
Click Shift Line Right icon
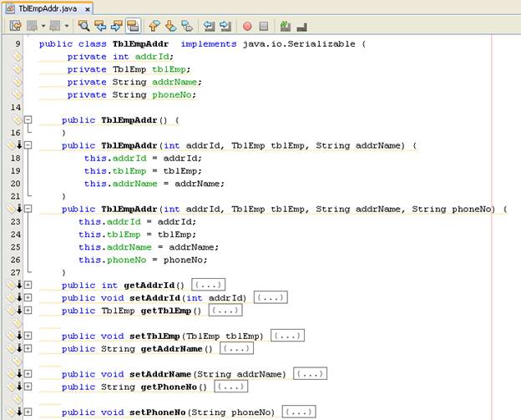pyautogui.click(x=225, y=26)
